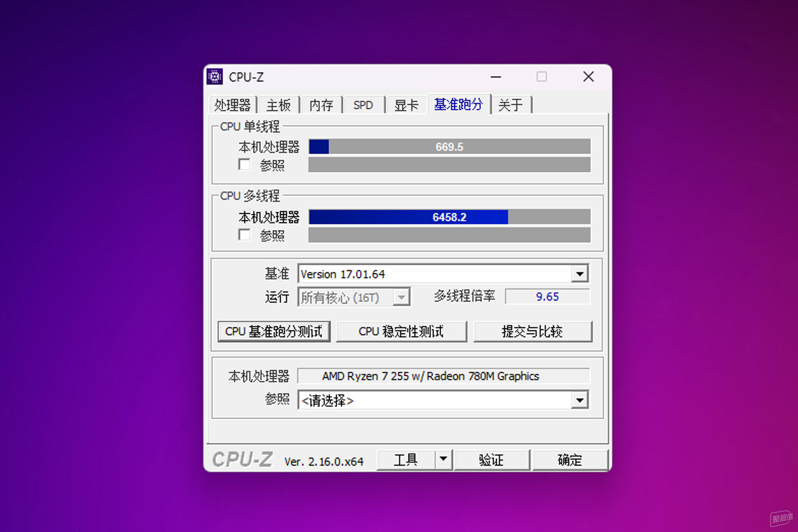Click the 验证 button
This screenshot has height=532, width=798.
tap(492, 460)
